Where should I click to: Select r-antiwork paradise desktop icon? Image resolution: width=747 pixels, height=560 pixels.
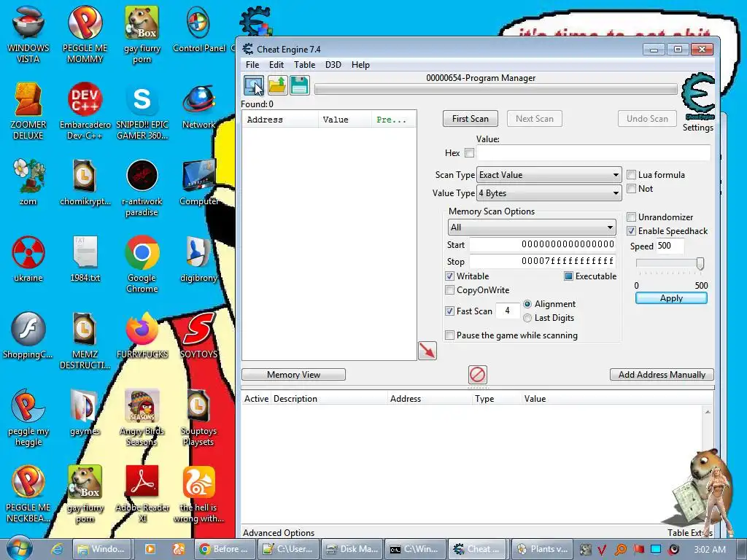point(142,188)
